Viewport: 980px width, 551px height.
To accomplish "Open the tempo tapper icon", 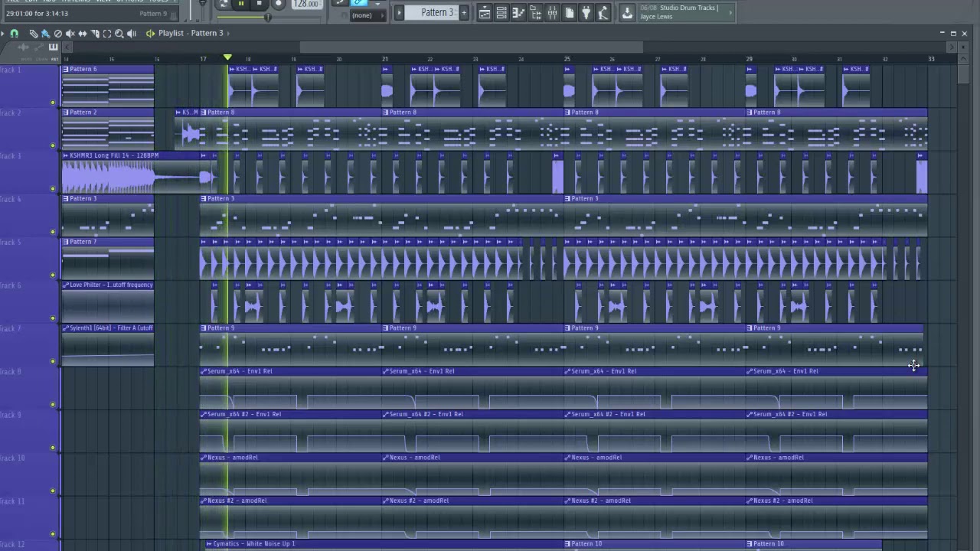I will pyautogui.click(x=603, y=12).
